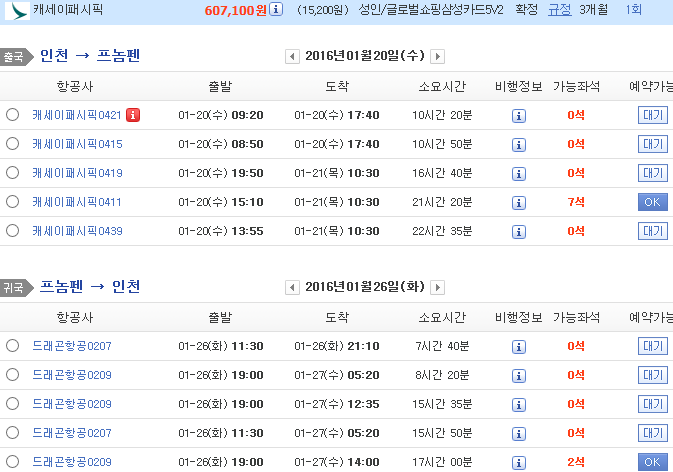Click 대기 button for 7시간 40분 return flight
This screenshot has width=673, height=472.
653,346
